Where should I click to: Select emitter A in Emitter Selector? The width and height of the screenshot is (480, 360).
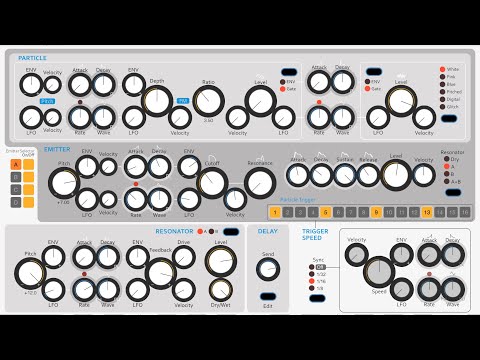pyautogui.click(x=16, y=164)
